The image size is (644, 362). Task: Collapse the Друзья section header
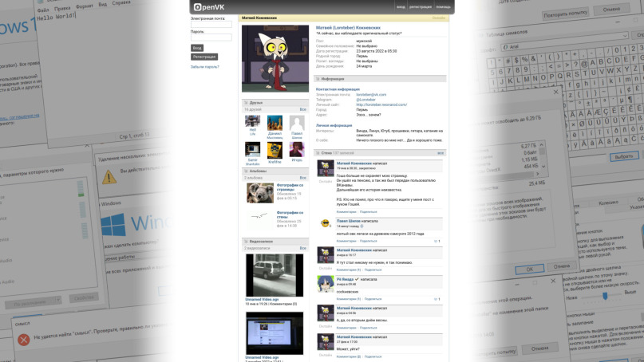tap(275, 103)
